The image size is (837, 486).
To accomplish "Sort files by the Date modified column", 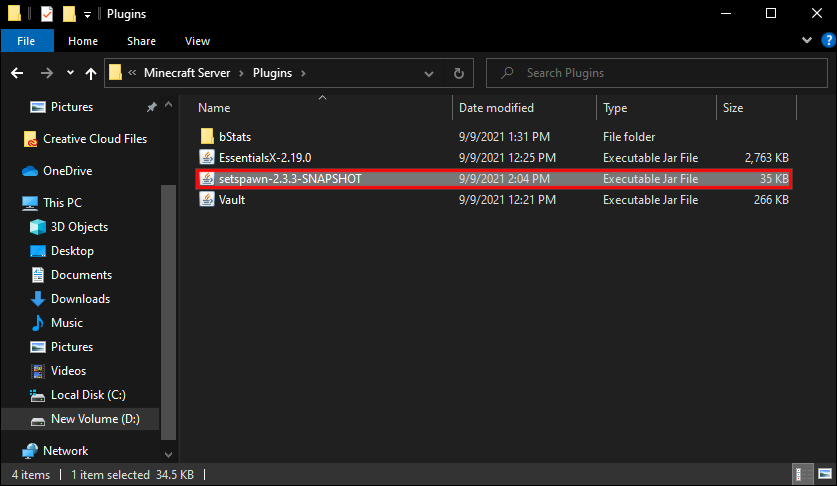I will pyautogui.click(x=496, y=108).
